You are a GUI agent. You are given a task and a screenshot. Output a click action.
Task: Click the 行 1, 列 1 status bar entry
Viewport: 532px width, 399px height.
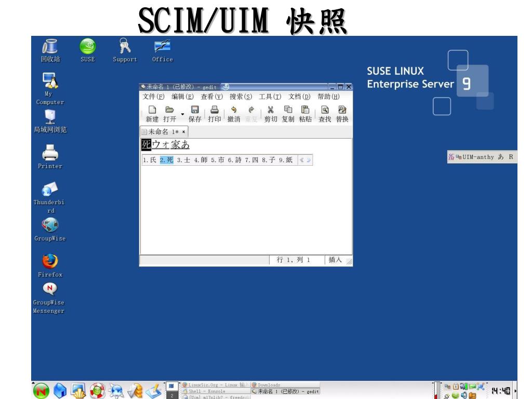click(x=293, y=260)
